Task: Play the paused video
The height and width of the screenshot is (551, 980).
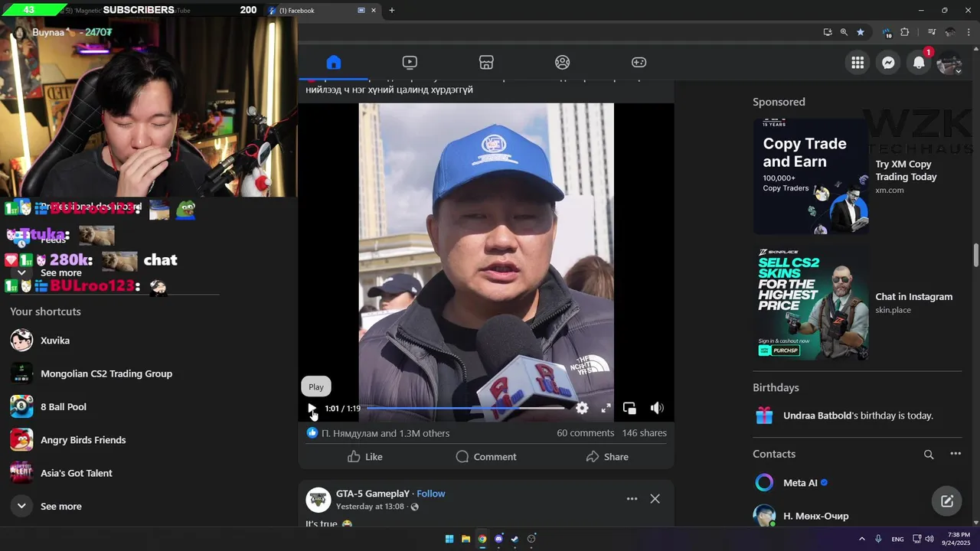Action: click(x=312, y=409)
